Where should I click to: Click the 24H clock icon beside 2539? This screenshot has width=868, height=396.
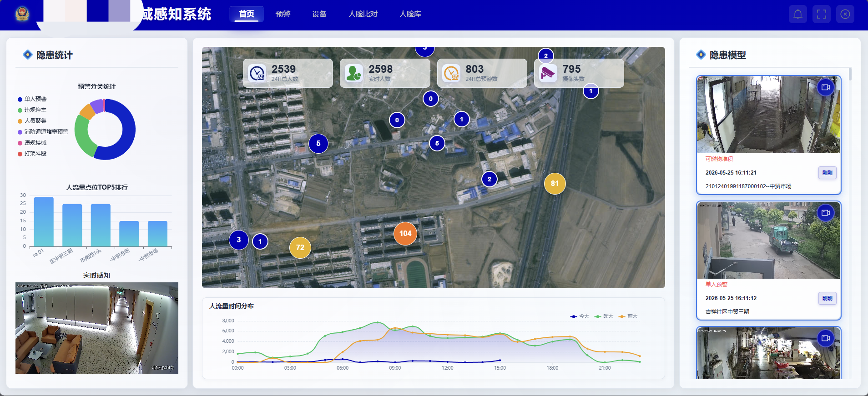(257, 73)
